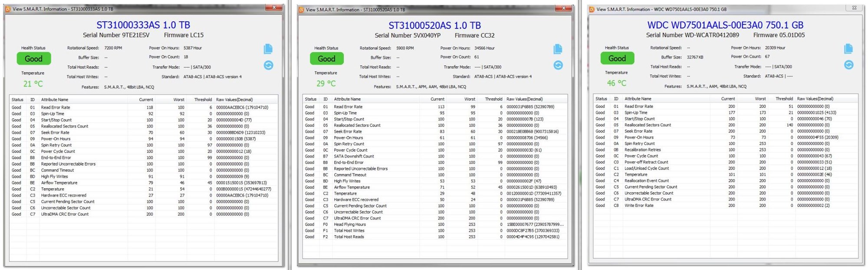Select the Total Host Reads row in the attribute list
The height and width of the screenshot is (270, 868).
pos(435,237)
